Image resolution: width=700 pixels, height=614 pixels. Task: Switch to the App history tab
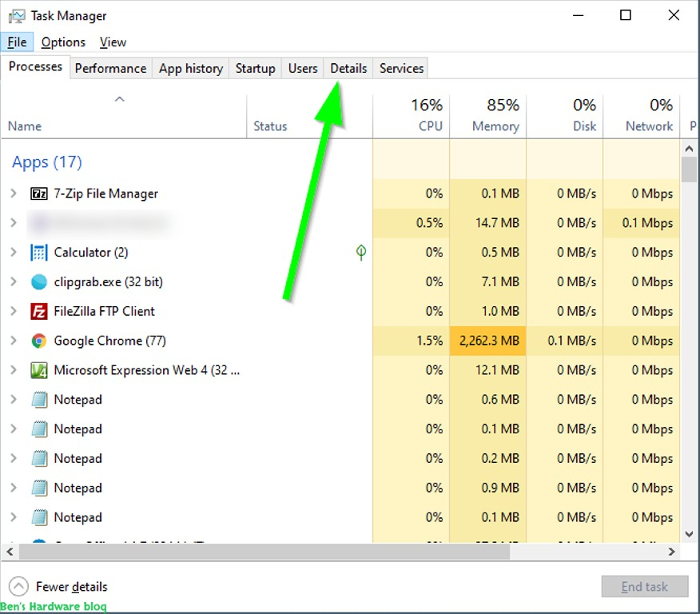point(191,68)
